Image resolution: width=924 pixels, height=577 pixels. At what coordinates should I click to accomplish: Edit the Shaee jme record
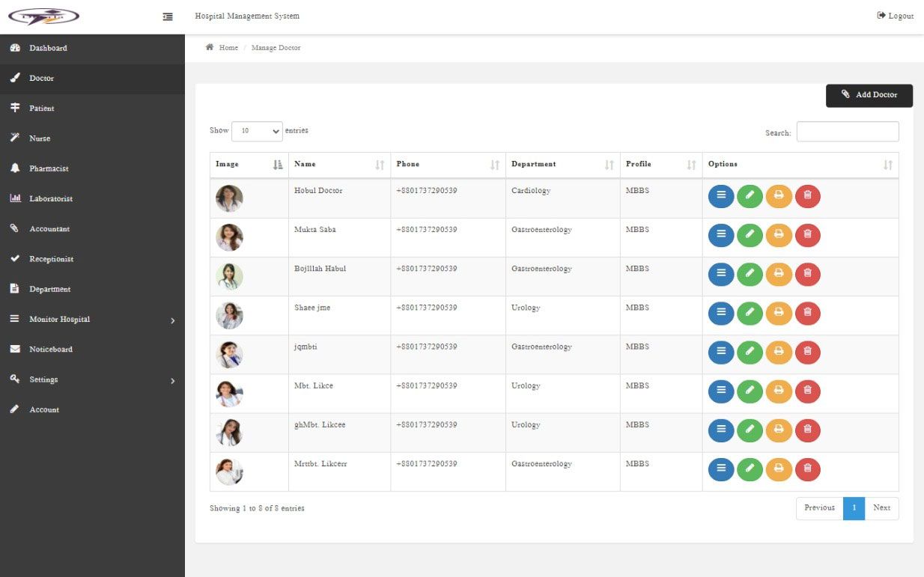click(x=750, y=313)
